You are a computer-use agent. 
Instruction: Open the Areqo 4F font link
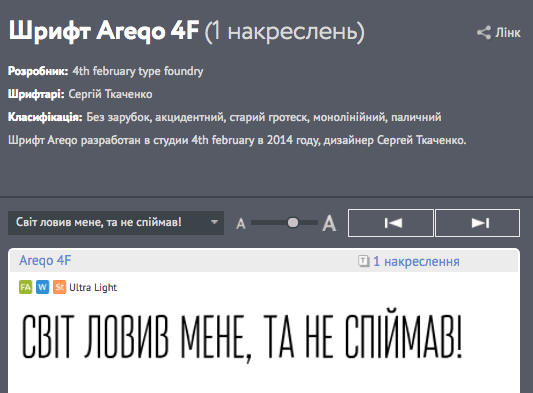[45, 260]
